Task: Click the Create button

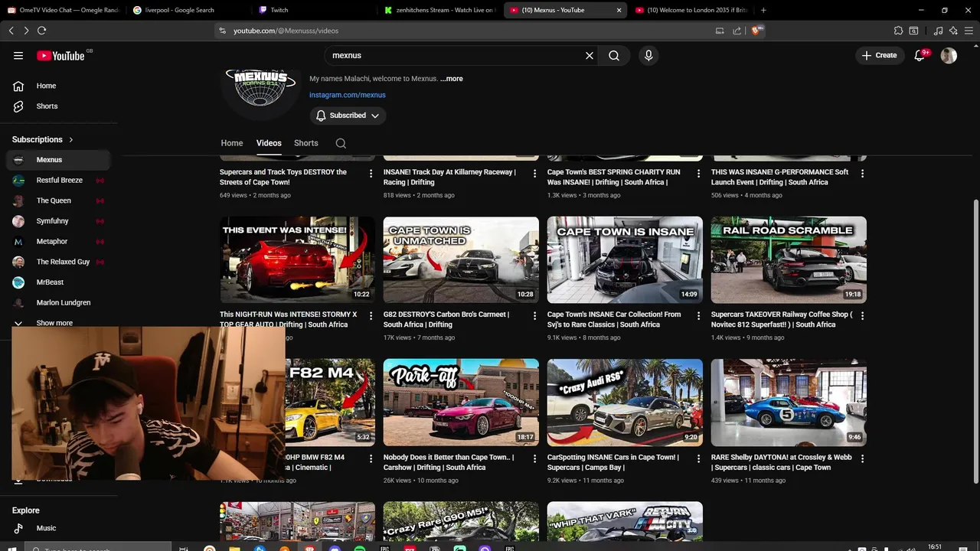Action: pyautogui.click(x=879, y=55)
